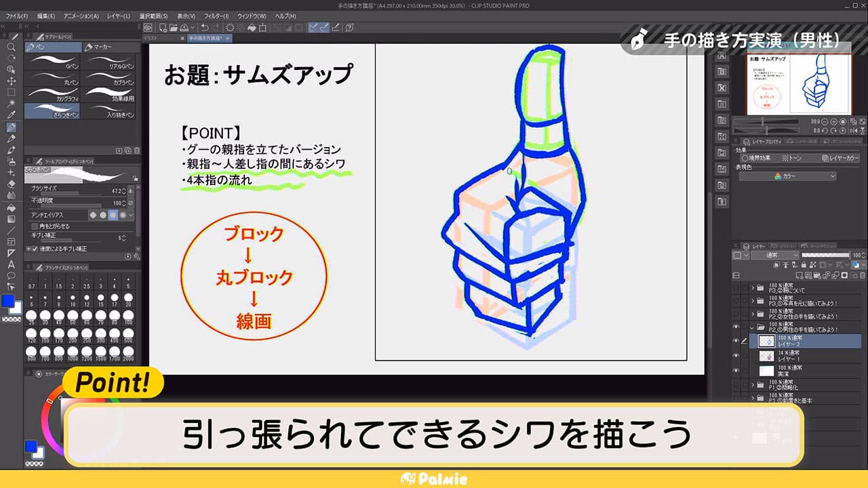Open レイヤー(L) menu
Viewport: 868px width, 488px height.
(119, 16)
